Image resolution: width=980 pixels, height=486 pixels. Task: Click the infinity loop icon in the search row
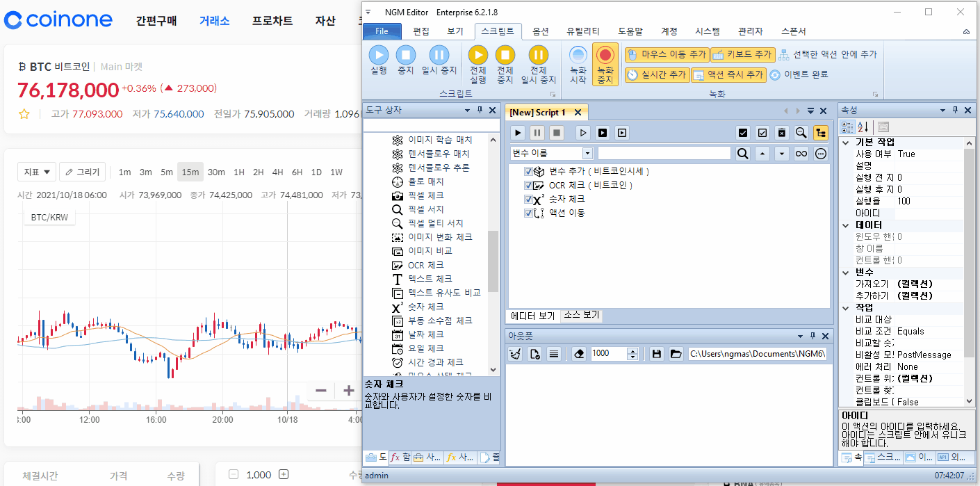coord(801,153)
